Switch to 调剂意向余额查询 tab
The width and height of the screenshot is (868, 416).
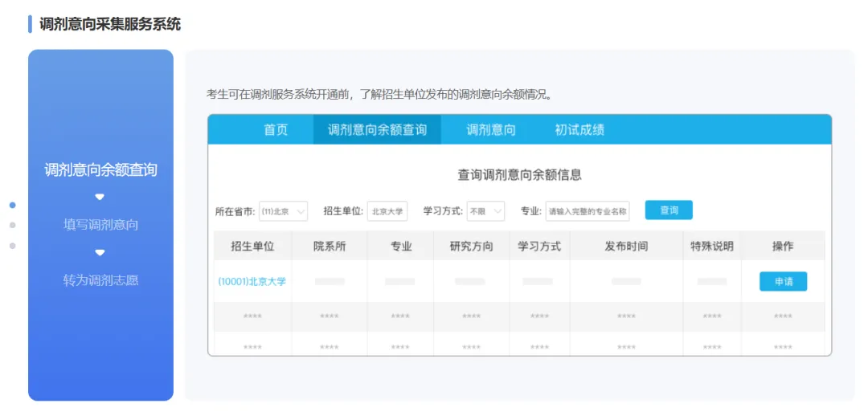tap(377, 130)
